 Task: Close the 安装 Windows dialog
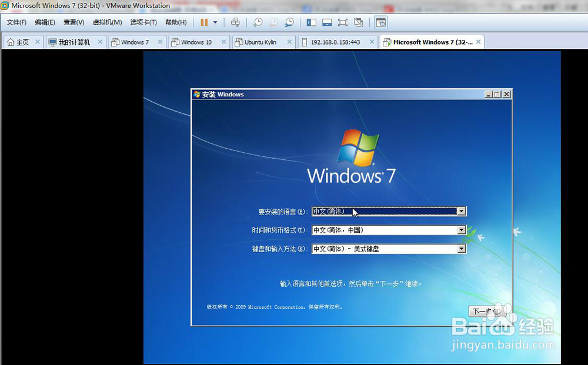click(507, 95)
